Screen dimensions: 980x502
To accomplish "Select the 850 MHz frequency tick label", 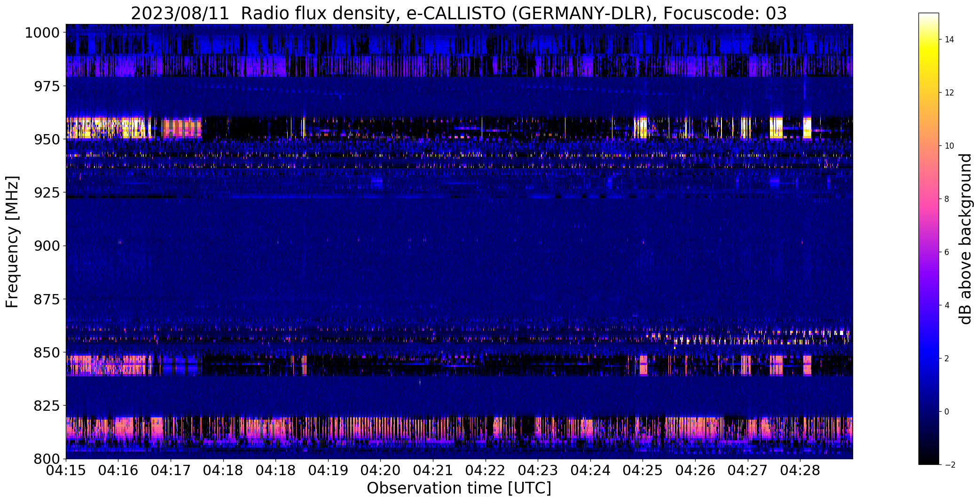I will click(x=47, y=352).
